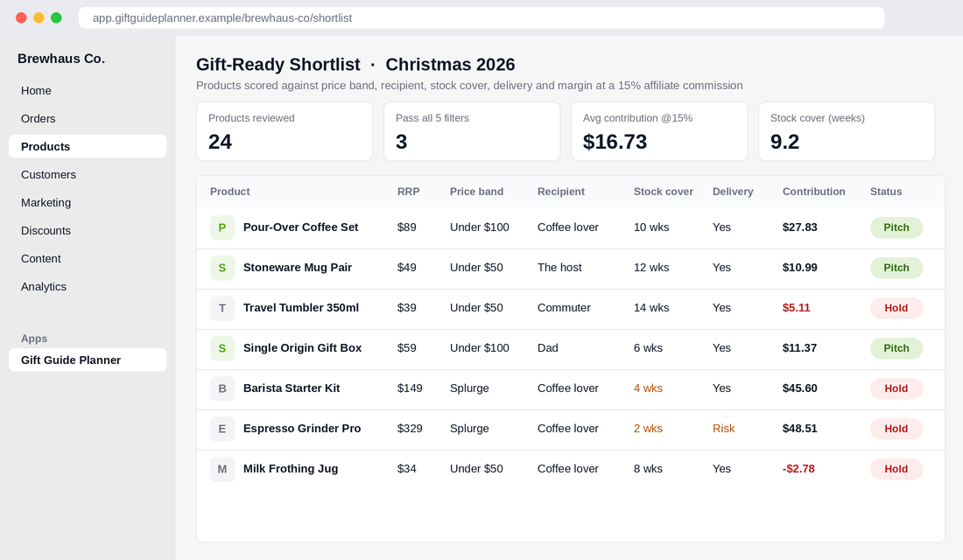The height and width of the screenshot is (560, 963).
Task: Click the green macOS window maximize button
Action: tap(57, 17)
